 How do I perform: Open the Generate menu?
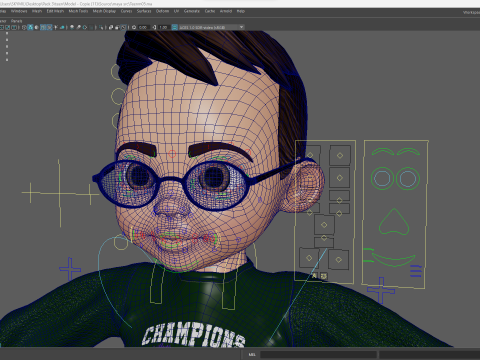click(x=192, y=11)
